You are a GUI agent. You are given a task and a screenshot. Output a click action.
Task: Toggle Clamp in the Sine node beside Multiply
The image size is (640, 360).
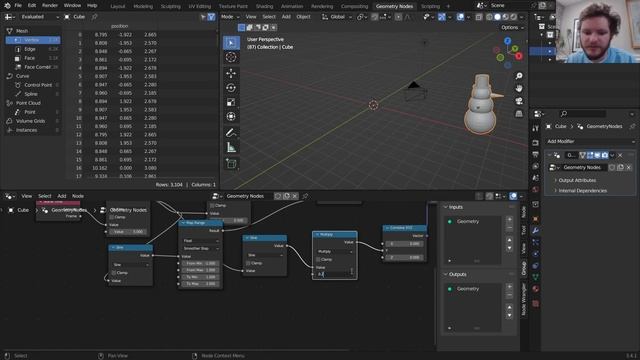[x=249, y=263]
